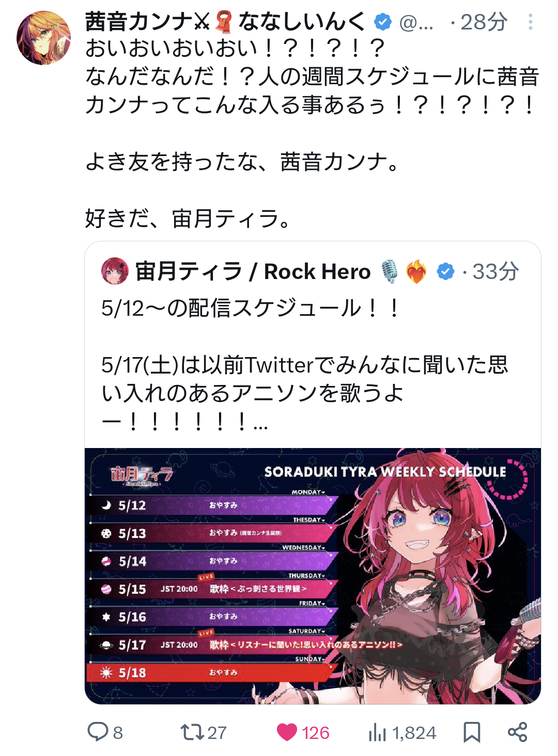Image resolution: width=558 pixels, height=756 pixels.
Task: Open the three-dot more options menu
Action: (531, 22)
